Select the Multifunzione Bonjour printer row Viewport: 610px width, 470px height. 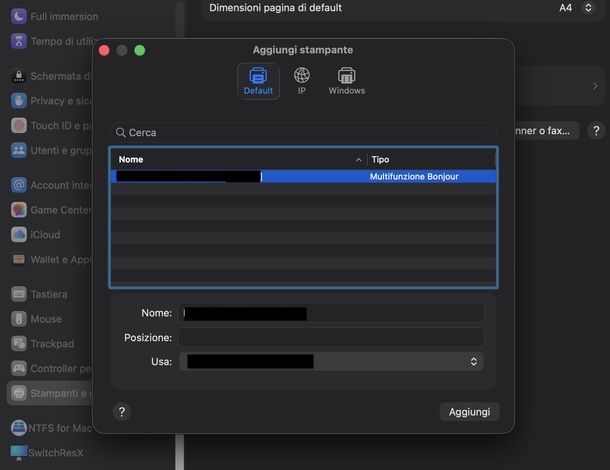pos(303,176)
